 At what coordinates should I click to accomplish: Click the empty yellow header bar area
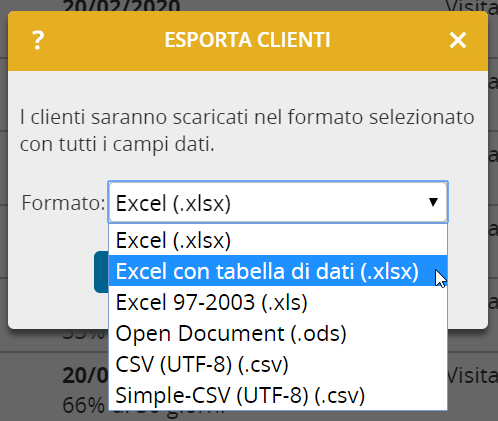coord(387,40)
